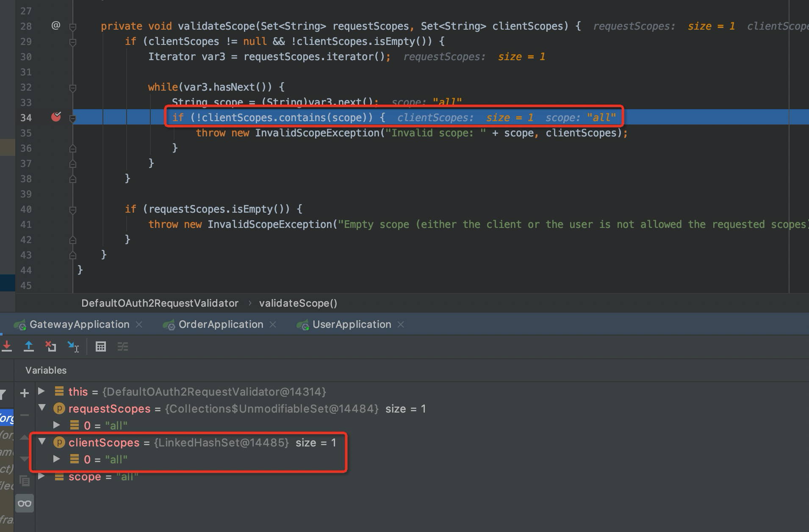
Task: Collapse the requestScopes variable node
Action: pos(41,408)
